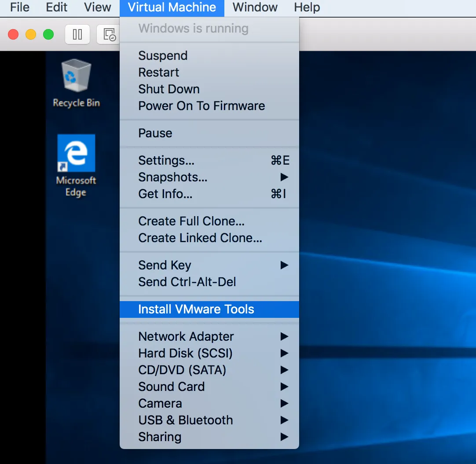This screenshot has height=464, width=476.
Task: Click the snapshot toolbar icon
Action: (x=108, y=34)
